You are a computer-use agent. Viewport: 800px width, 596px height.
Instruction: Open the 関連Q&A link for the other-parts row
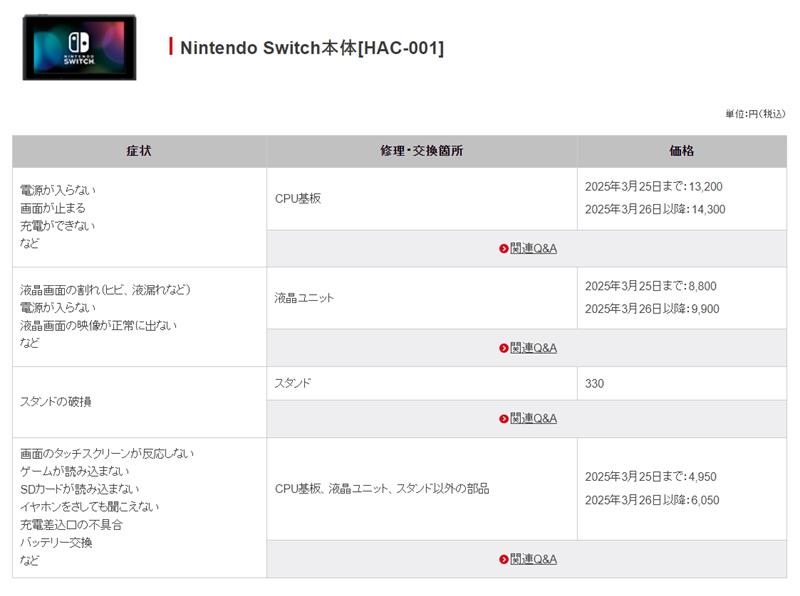coord(533,559)
